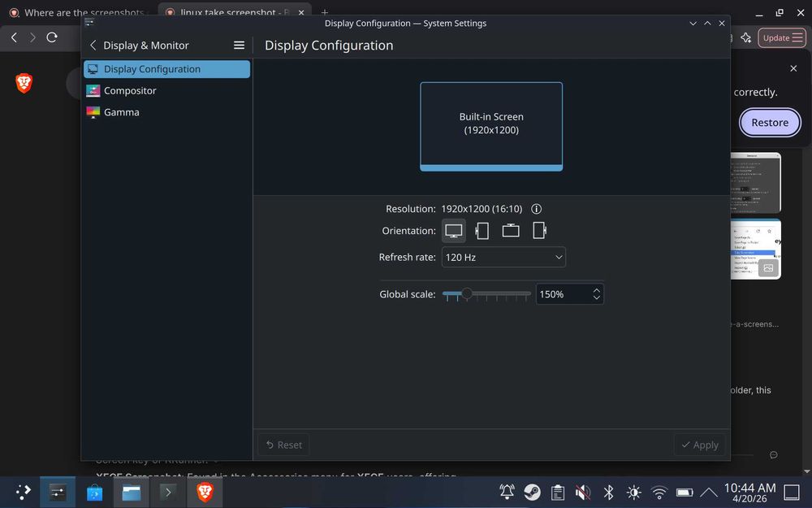
Task: Click the feedback bubble icon in Brave
Action: pos(774,454)
